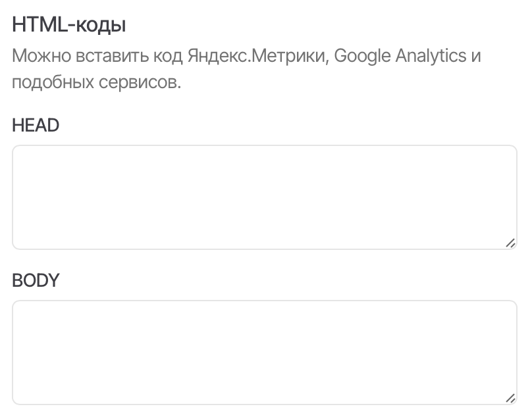Click the HTML-коды section heading
The width and height of the screenshot is (532, 417).
coord(69,26)
